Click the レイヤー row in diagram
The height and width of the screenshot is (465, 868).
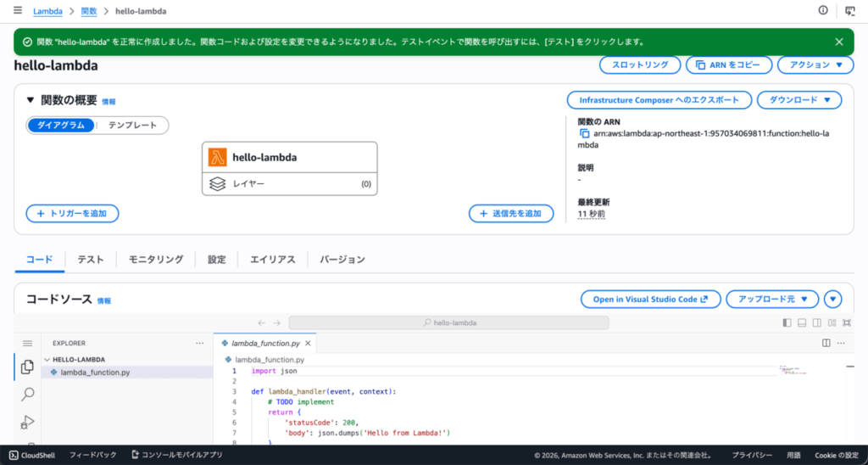[290, 184]
